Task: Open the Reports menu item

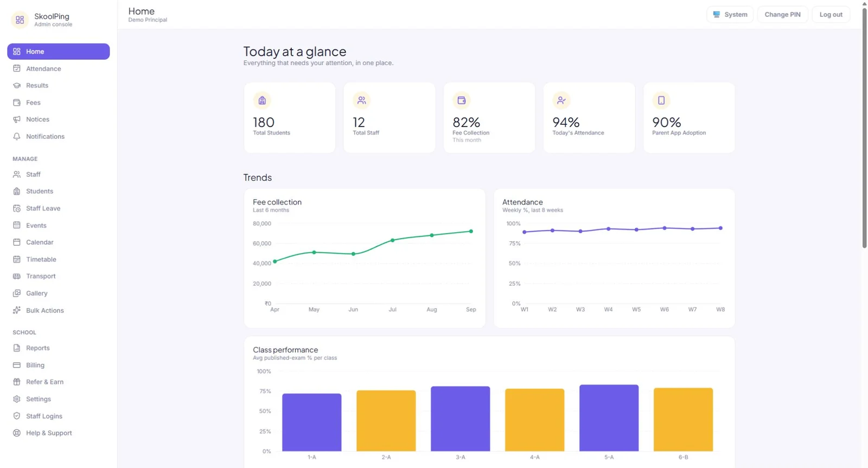Action: (59, 348)
